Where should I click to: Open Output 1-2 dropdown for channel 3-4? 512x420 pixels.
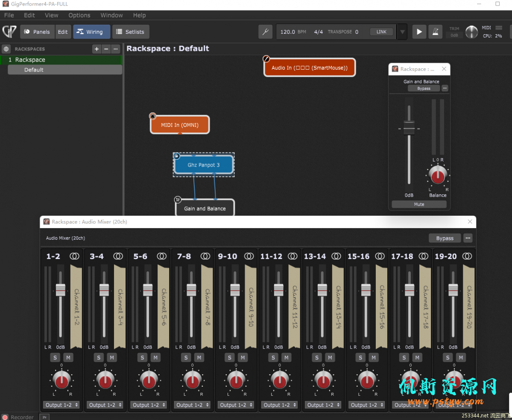click(x=105, y=405)
